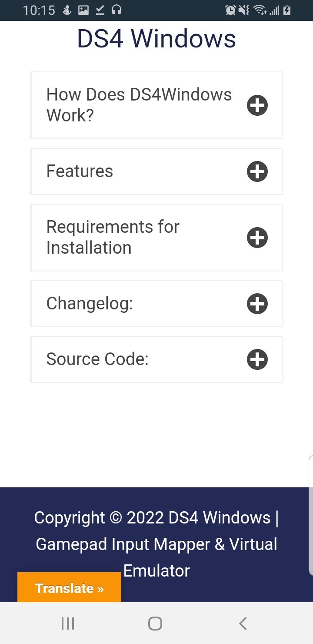
Task: Tap the clock in the status bar
Action: (x=39, y=10)
